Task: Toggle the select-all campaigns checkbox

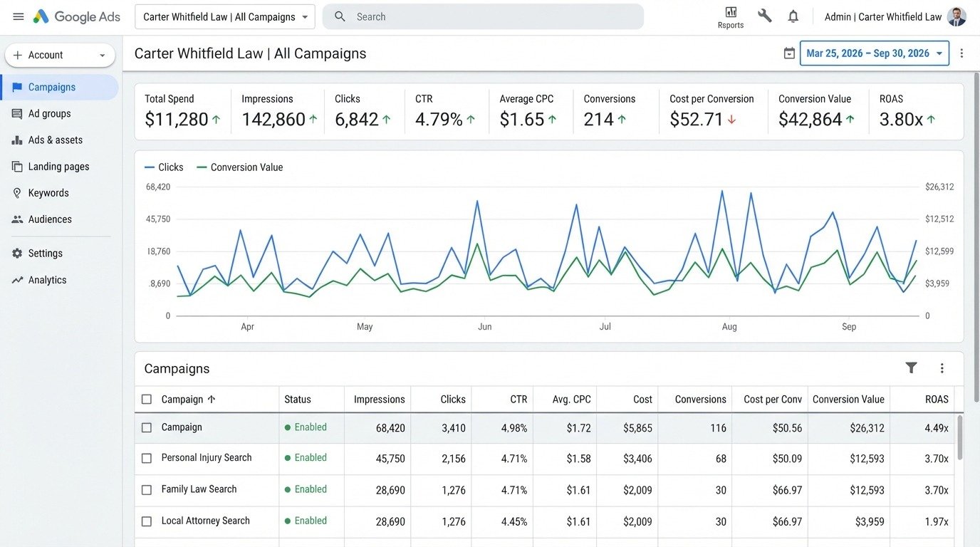Action: [147, 399]
